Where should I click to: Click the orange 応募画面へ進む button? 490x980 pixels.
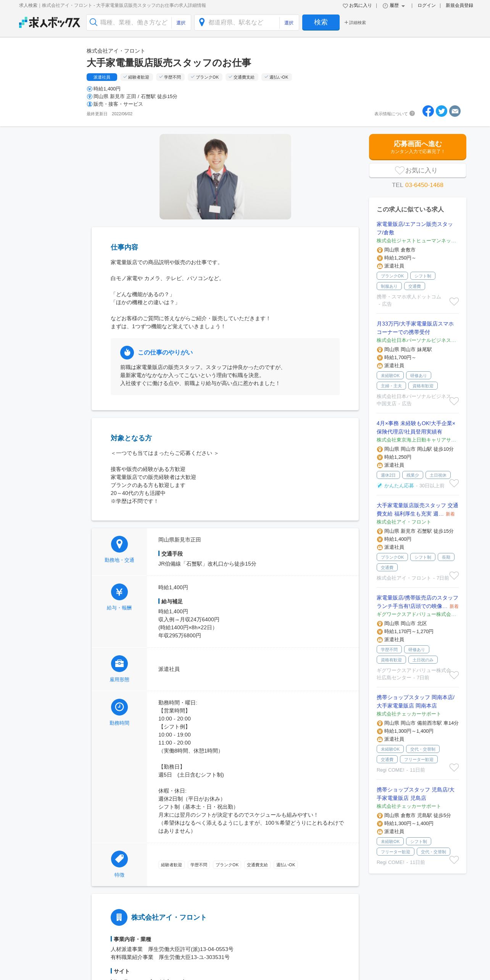coord(417,147)
